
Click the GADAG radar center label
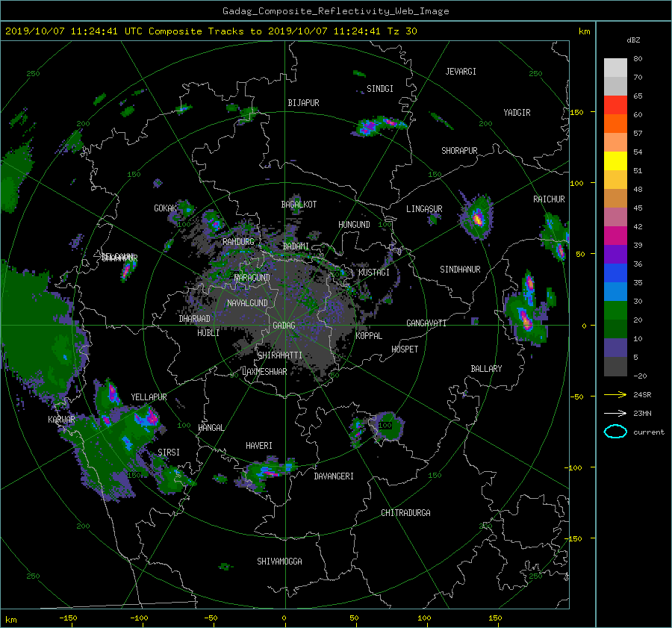click(x=284, y=326)
